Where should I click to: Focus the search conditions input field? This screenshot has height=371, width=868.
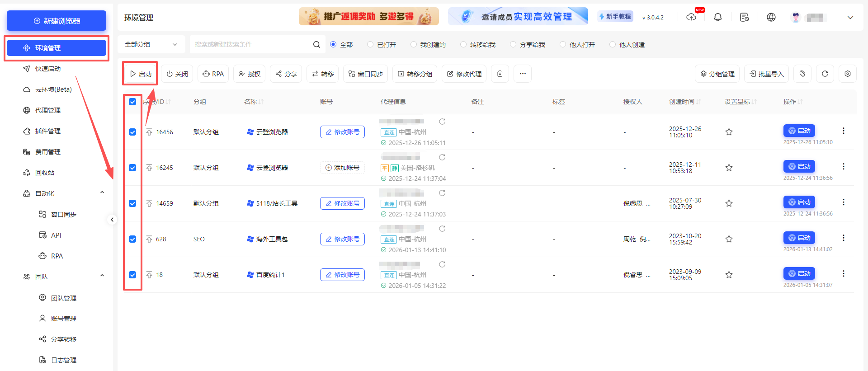[x=251, y=44]
